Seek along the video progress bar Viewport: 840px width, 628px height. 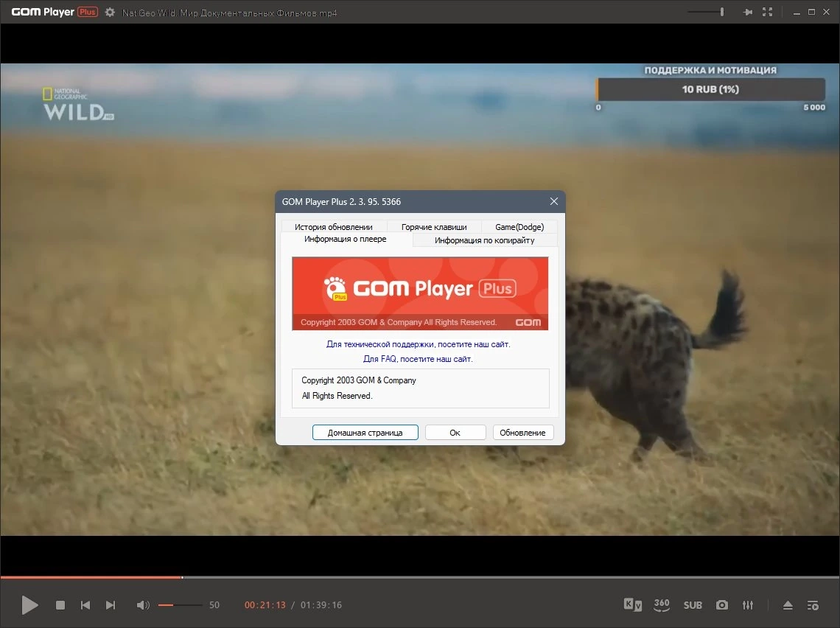pyautogui.click(x=420, y=577)
